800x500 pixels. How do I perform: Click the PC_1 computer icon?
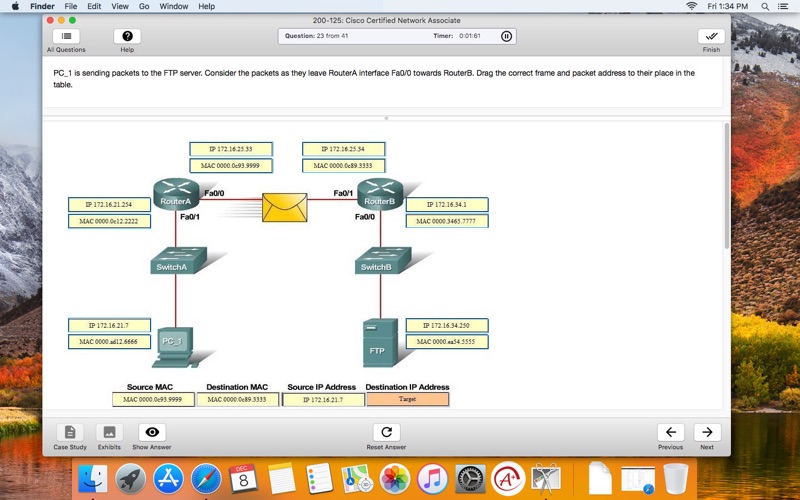[173, 347]
